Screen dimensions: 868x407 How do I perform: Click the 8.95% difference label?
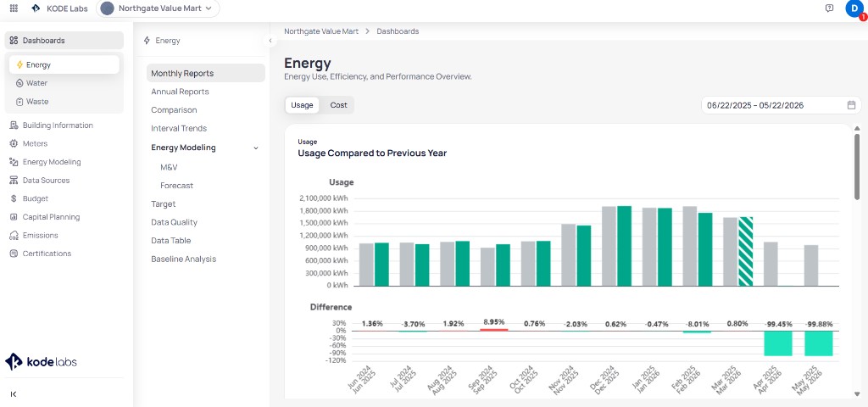[494, 321]
